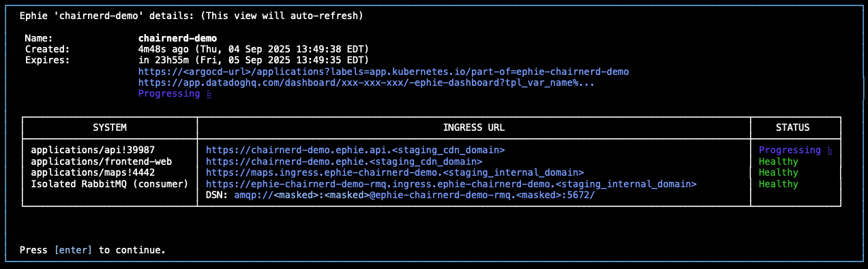Select the Isolated RabbitMQ (consumer) entry

coord(110,184)
